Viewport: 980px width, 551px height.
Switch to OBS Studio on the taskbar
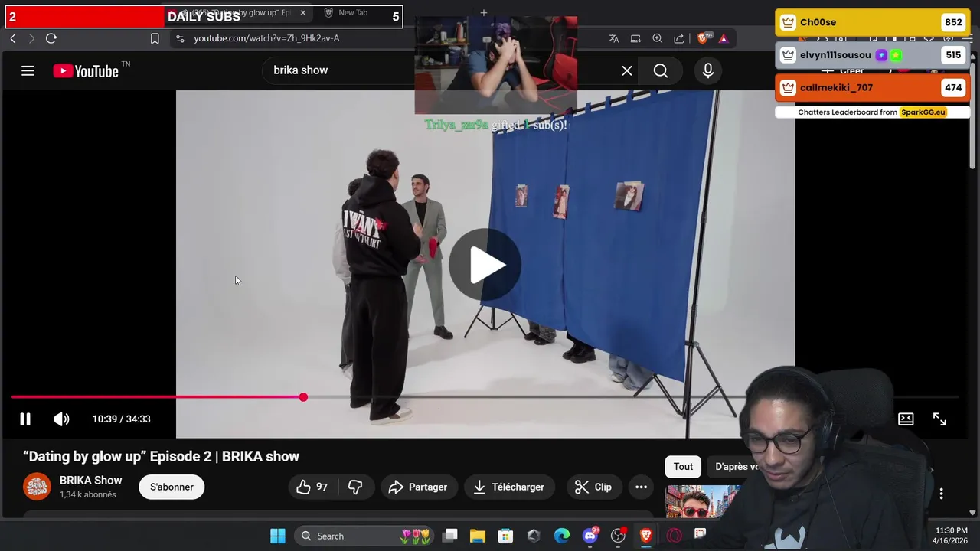pyautogui.click(x=618, y=536)
